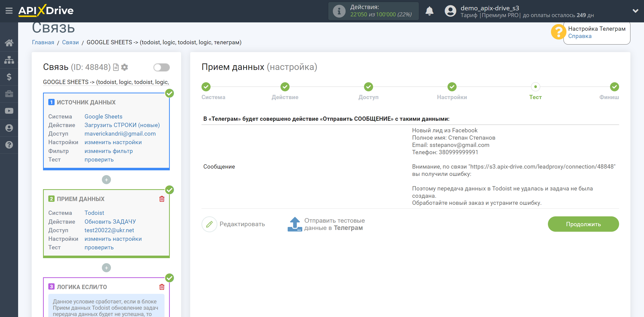This screenshot has width=644, height=317.
Task: Open connection settings gear icon
Action: pyautogui.click(x=125, y=67)
